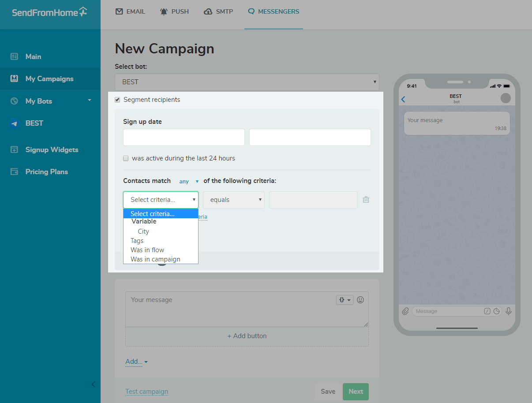The image size is (532, 403).
Task: Open the Select bot dropdown showing BEST
Action: pyautogui.click(x=247, y=82)
